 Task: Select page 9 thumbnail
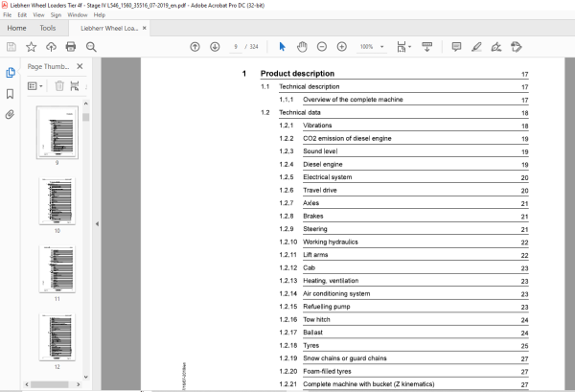(57, 132)
